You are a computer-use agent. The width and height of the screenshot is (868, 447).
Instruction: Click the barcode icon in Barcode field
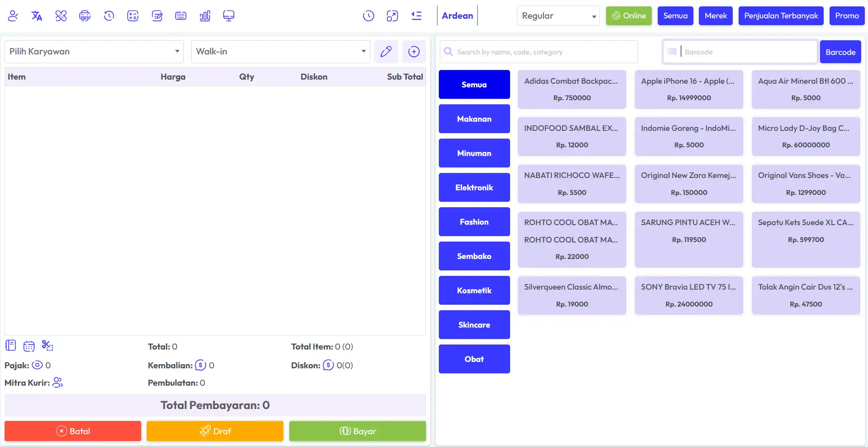tap(672, 52)
